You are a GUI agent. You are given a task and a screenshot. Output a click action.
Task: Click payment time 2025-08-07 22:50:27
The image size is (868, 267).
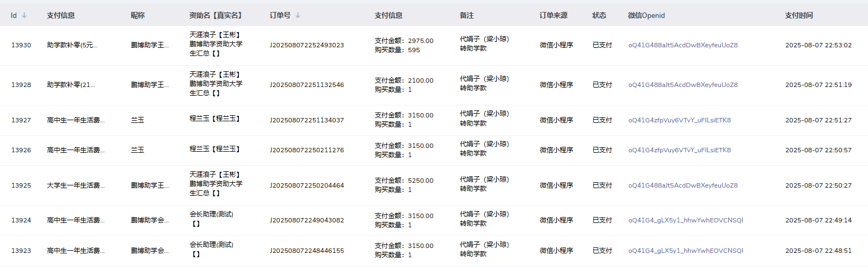(818, 185)
